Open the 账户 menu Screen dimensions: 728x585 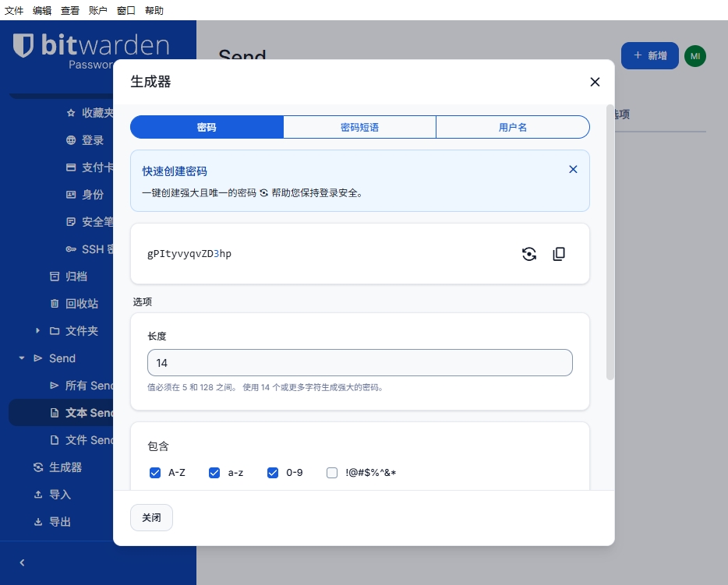98,10
